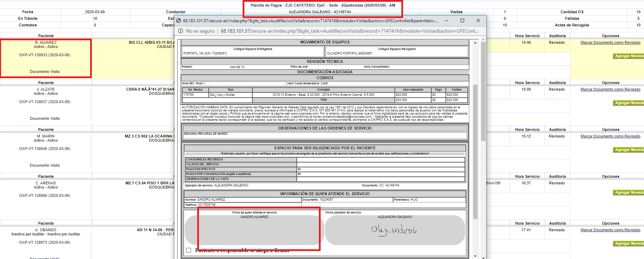Mark R. ALVAREZ row document as Revisado
The height and width of the screenshot is (259, 644).
pos(610,42)
